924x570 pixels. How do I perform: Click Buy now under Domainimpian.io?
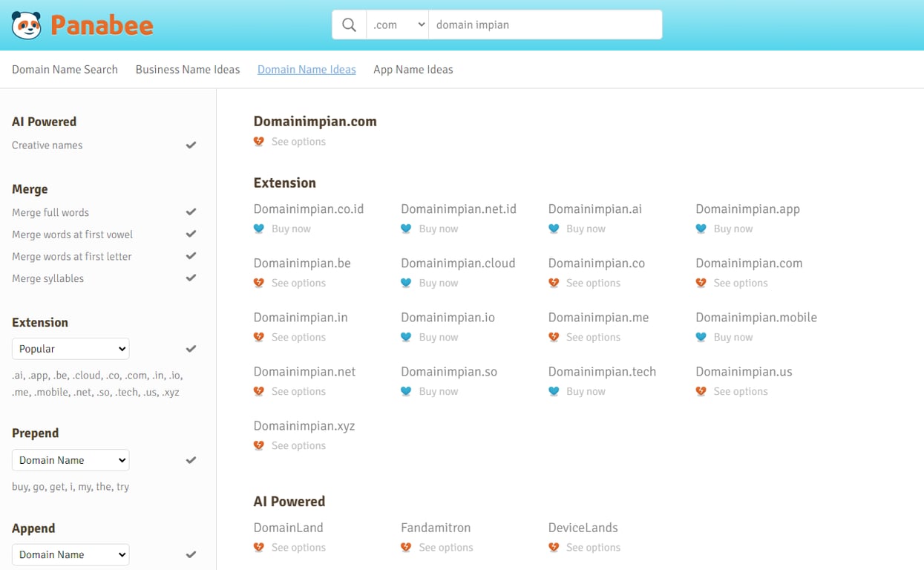click(x=439, y=337)
